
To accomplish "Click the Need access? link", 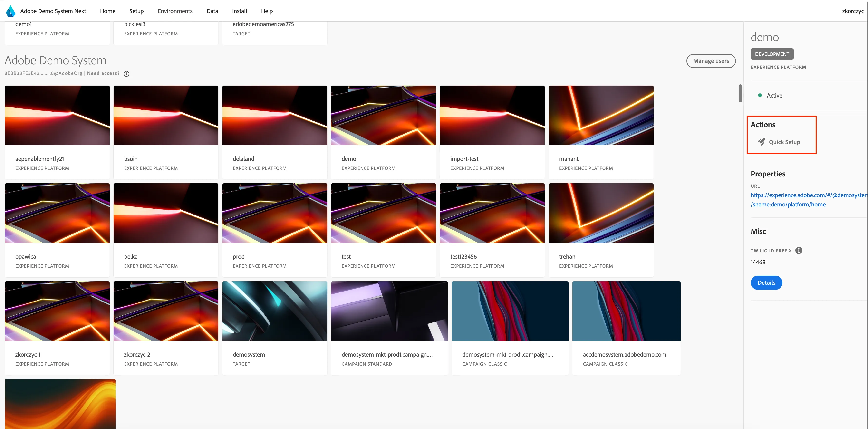I will pyautogui.click(x=103, y=73).
